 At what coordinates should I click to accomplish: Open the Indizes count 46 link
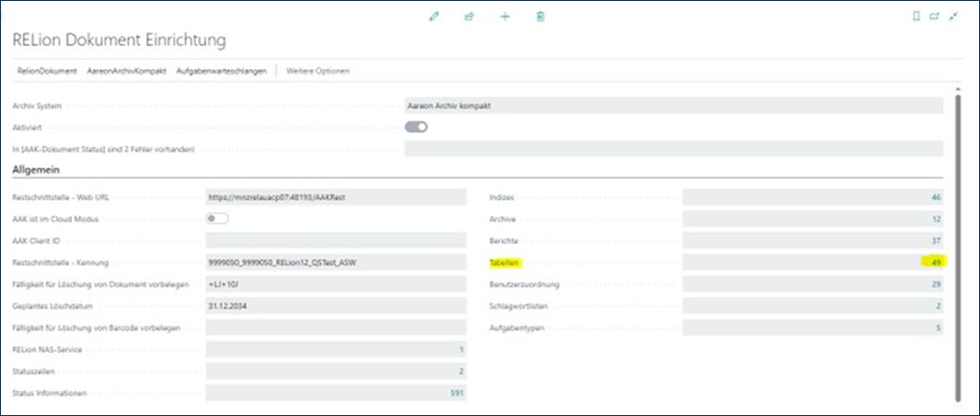point(937,197)
